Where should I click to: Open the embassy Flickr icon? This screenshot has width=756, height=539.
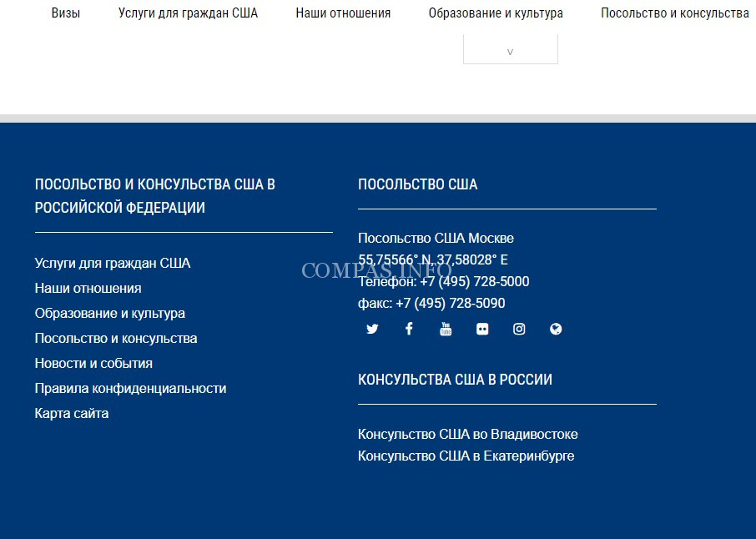click(482, 329)
